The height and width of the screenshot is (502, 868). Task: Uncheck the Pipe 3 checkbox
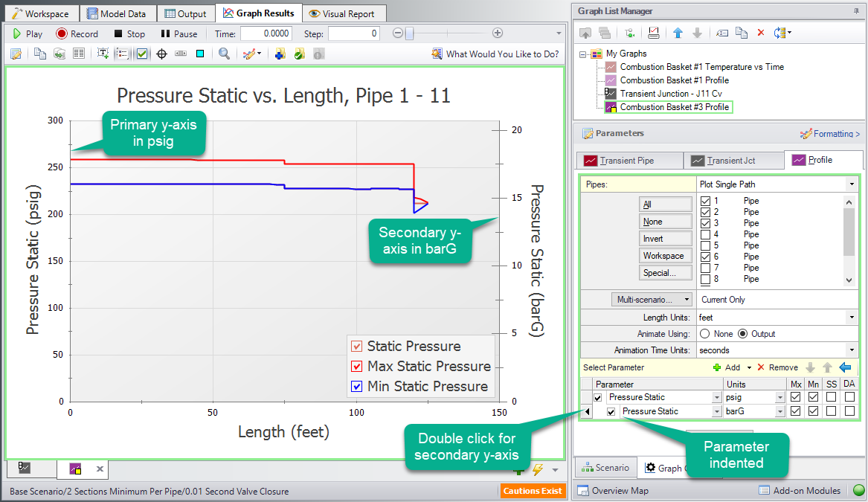click(706, 223)
